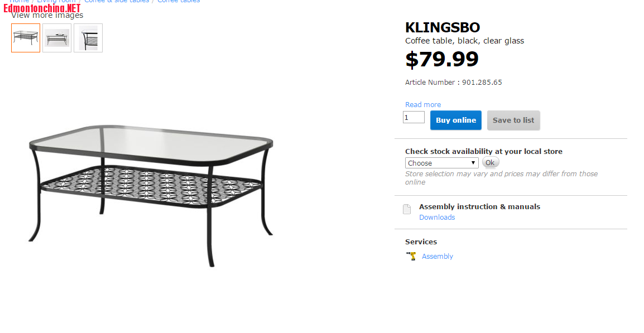The image size is (644, 333).
Task: Click the KLINGSBO product title
Action: click(x=443, y=27)
